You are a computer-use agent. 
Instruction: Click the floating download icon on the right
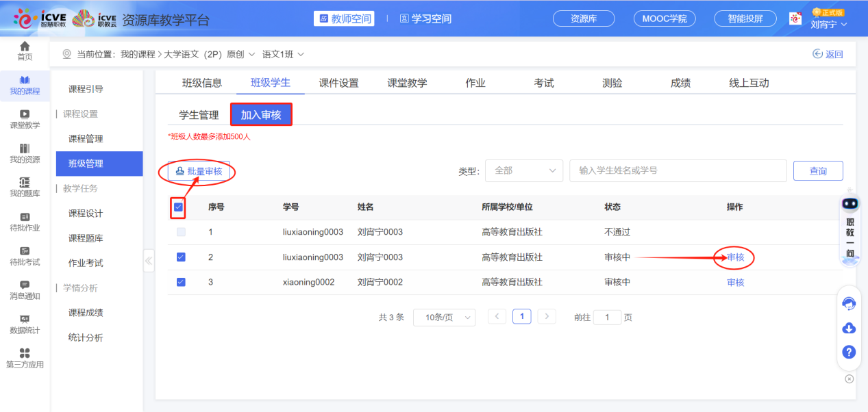coord(849,328)
